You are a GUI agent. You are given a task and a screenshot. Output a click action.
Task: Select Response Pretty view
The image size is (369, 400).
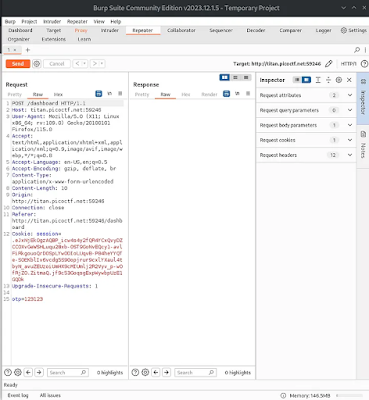click(x=142, y=94)
